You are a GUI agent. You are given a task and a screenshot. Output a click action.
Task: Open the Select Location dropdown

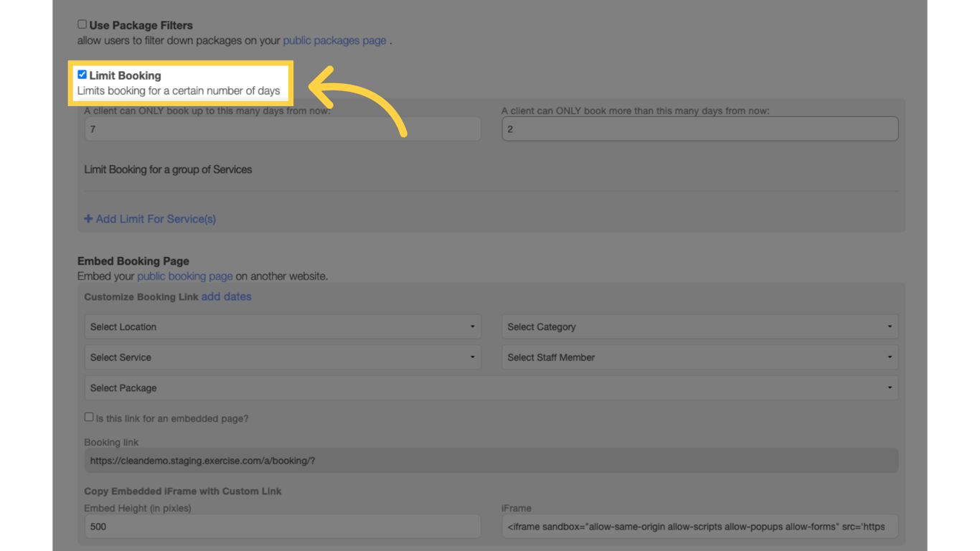283,326
